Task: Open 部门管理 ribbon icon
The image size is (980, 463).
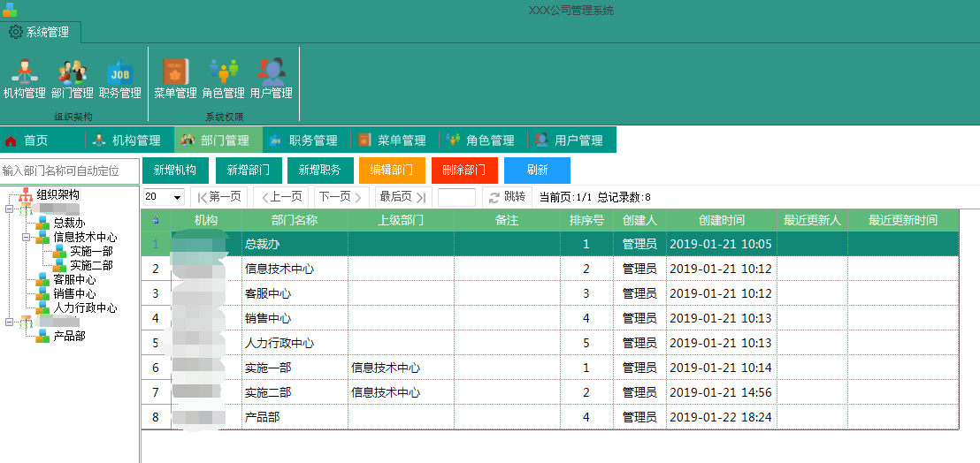Action: click(x=73, y=72)
